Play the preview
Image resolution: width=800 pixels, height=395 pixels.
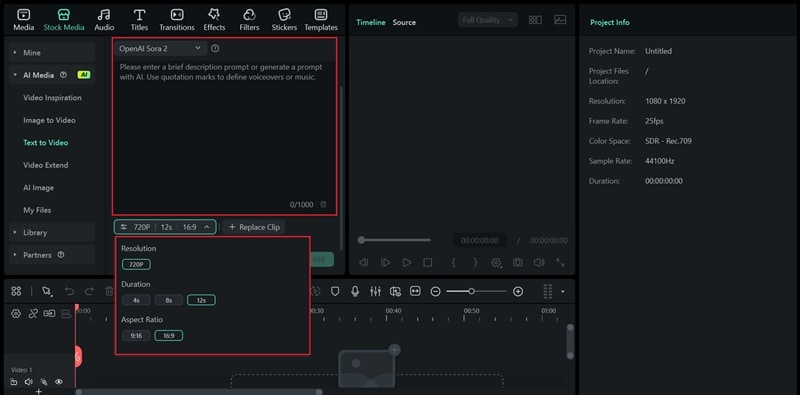click(407, 262)
